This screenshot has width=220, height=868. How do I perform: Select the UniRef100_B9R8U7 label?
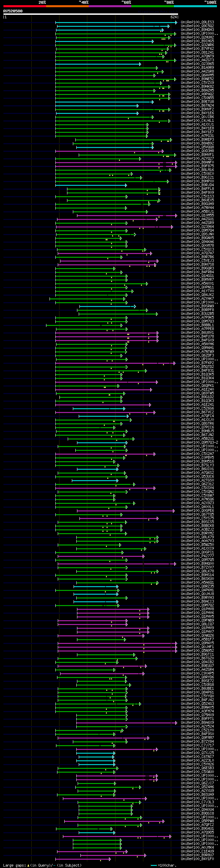click(x=197, y=855)
